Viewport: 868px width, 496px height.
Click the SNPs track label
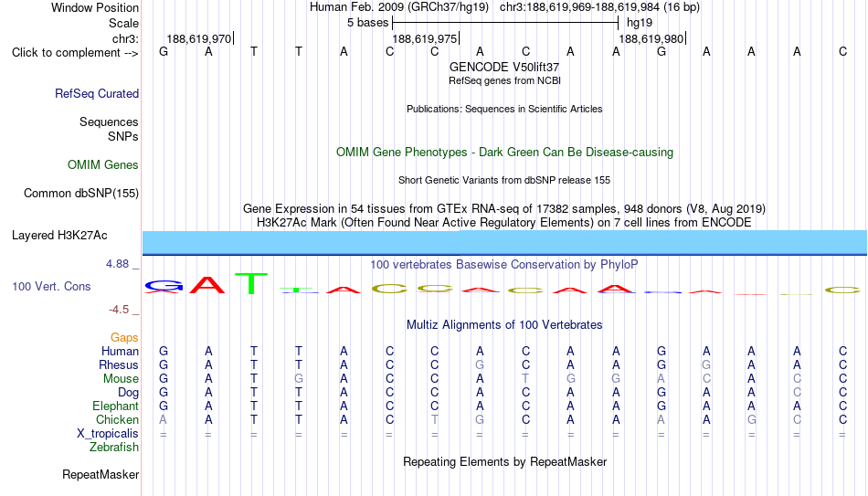point(123,136)
